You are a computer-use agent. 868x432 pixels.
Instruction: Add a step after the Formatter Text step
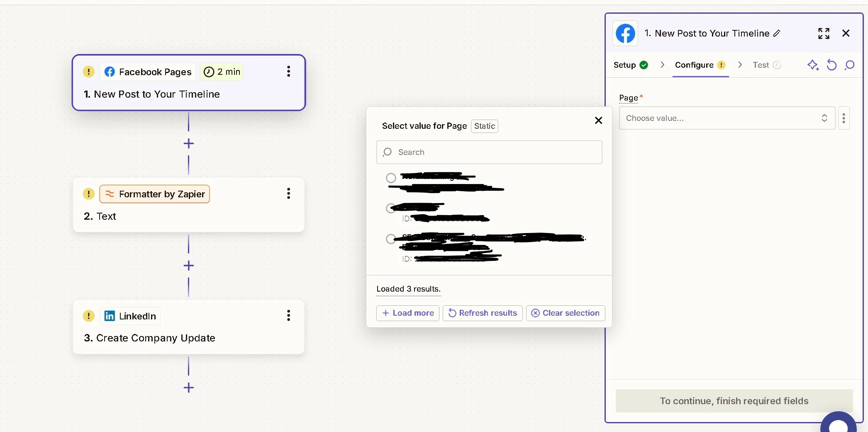tap(188, 266)
